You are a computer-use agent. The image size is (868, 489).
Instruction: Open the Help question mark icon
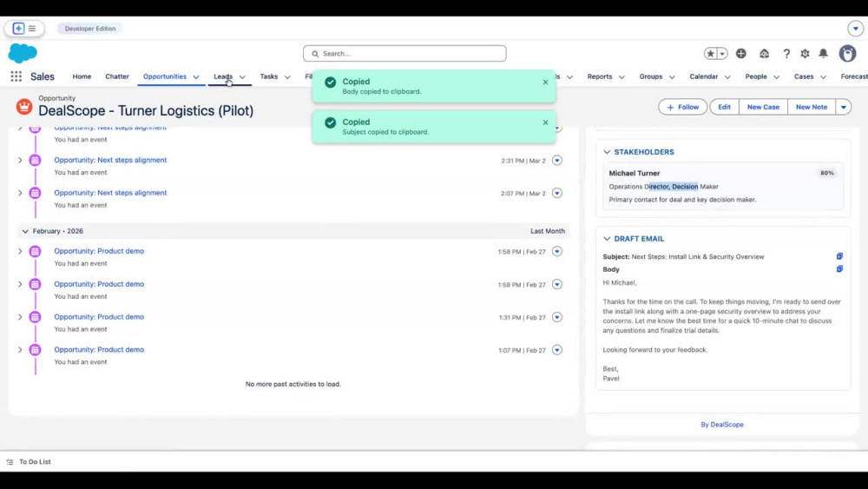point(786,54)
